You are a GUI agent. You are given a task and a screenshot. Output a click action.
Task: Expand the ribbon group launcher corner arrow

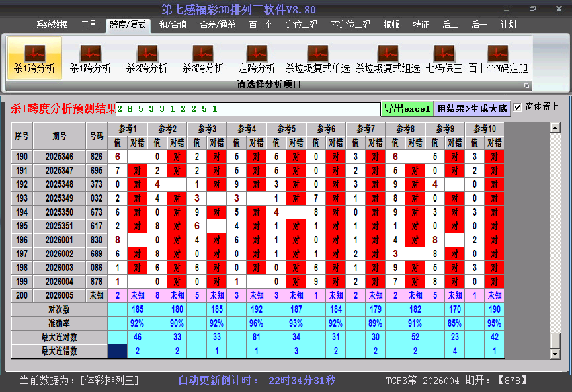526,85
